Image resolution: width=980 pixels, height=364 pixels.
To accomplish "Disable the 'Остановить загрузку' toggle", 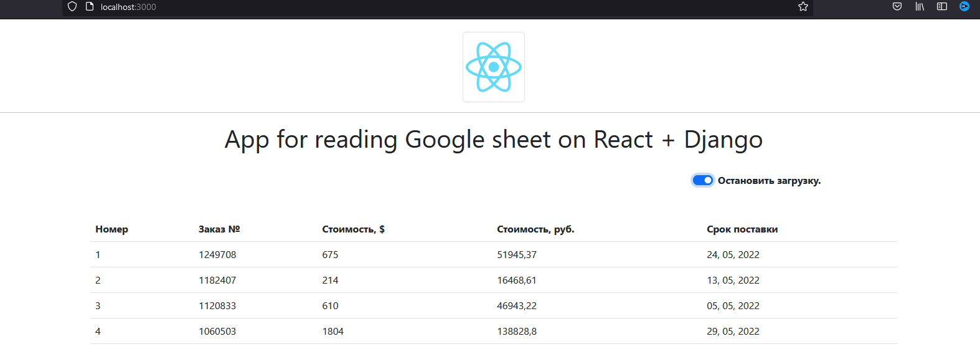I will [702, 180].
